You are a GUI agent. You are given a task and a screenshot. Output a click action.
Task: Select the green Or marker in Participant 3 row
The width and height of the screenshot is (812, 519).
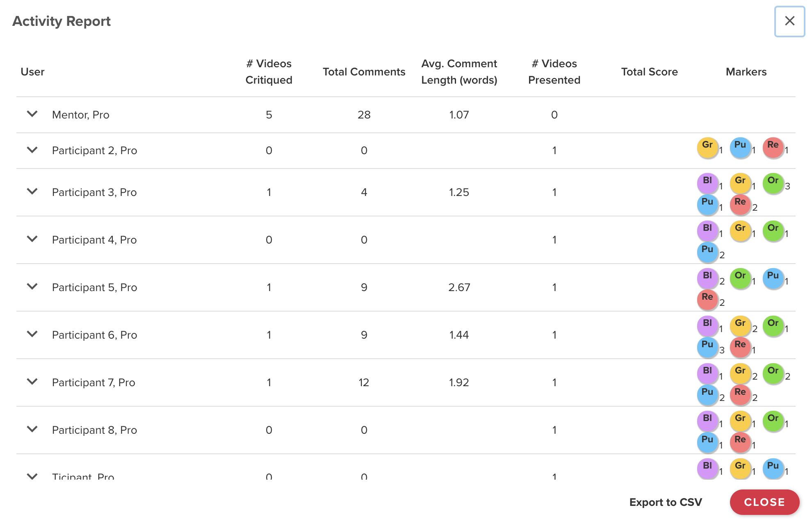[x=773, y=183]
